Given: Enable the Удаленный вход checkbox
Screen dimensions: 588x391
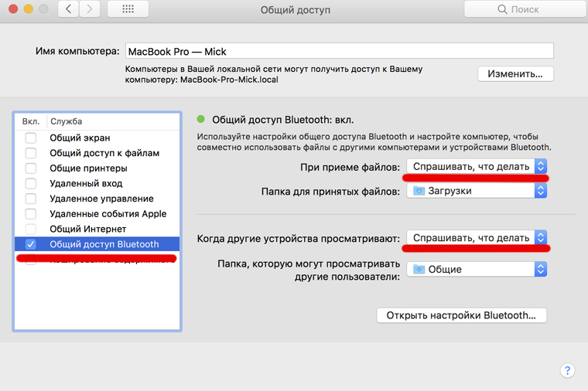Looking at the screenshot, I should [31, 183].
